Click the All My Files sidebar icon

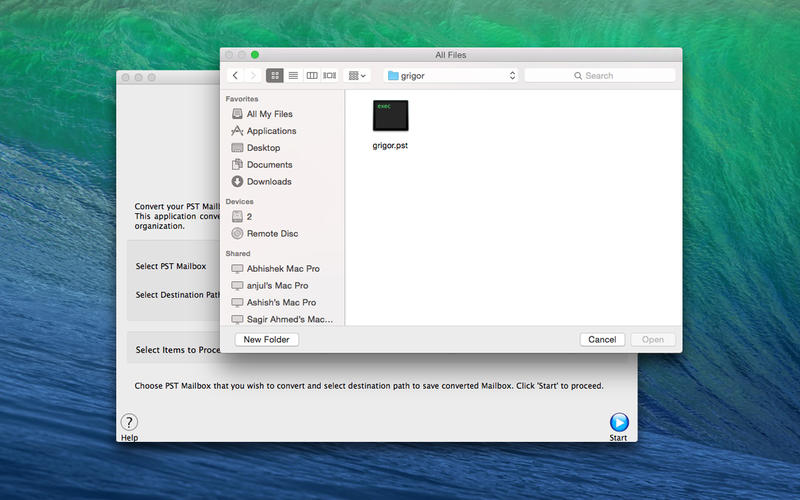[x=237, y=114]
